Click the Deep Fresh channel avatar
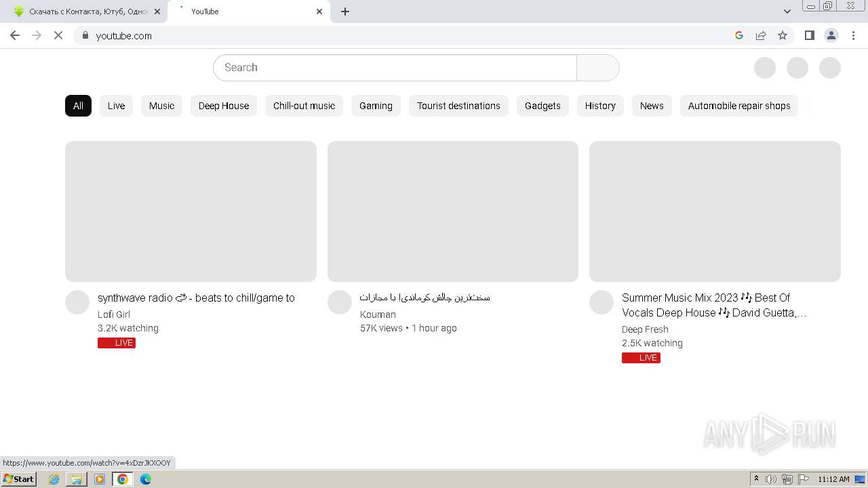 (x=601, y=302)
